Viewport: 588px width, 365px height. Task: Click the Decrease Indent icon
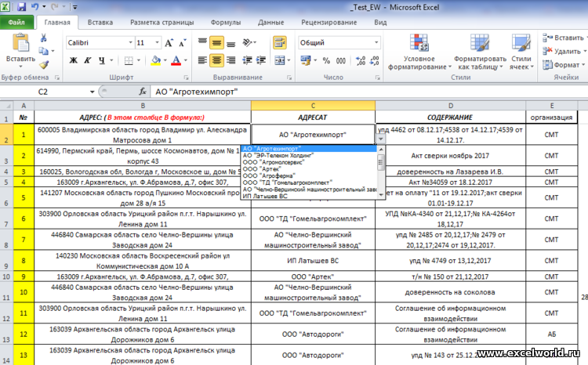[247, 60]
